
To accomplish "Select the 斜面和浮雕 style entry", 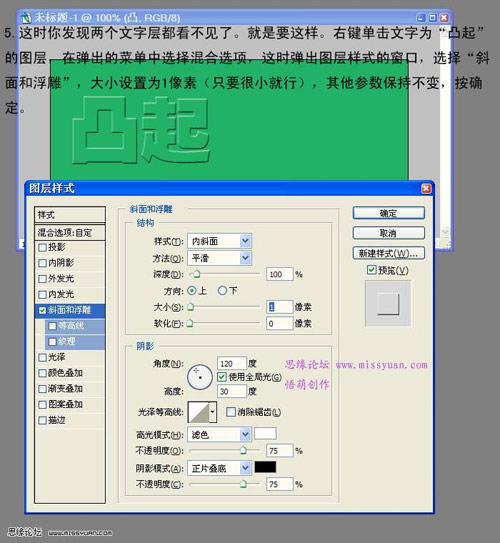I will (x=70, y=310).
